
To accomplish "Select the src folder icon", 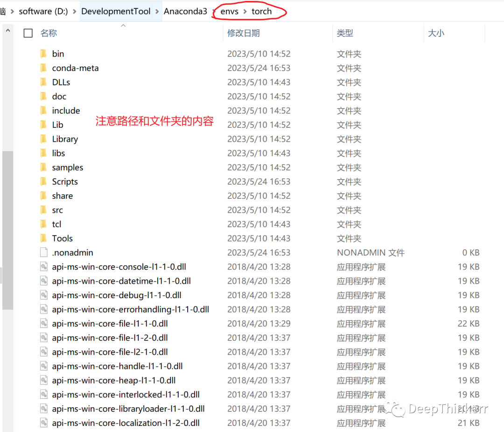I will click(x=44, y=209).
